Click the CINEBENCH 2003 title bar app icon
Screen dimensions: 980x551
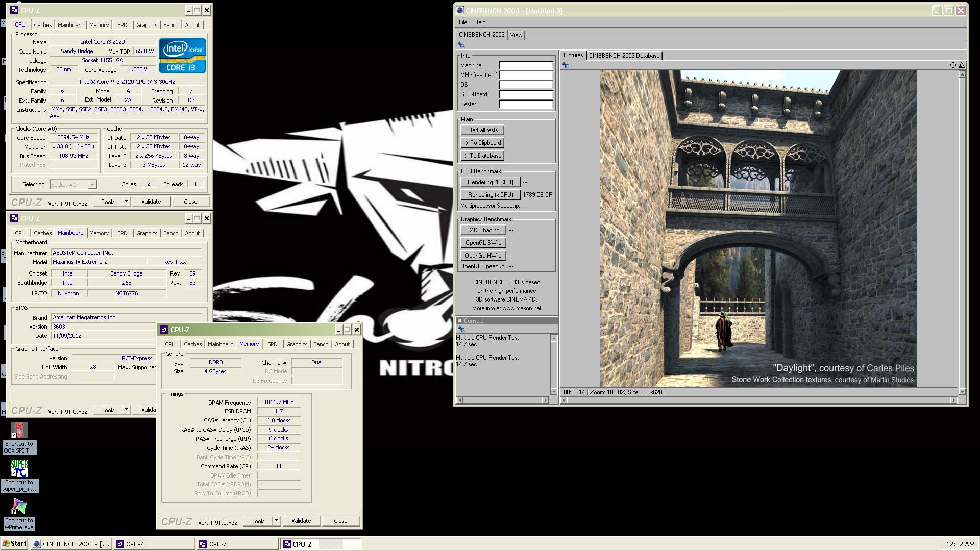click(460, 10)
